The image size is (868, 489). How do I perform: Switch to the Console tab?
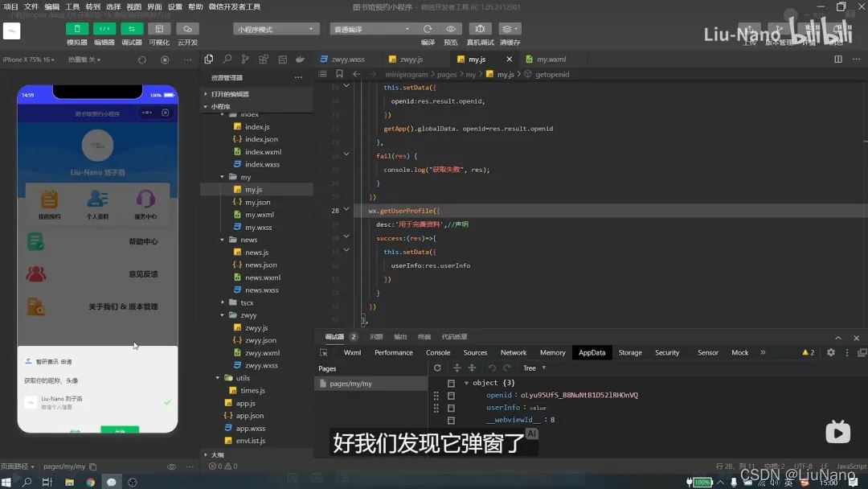coord(437,352)
